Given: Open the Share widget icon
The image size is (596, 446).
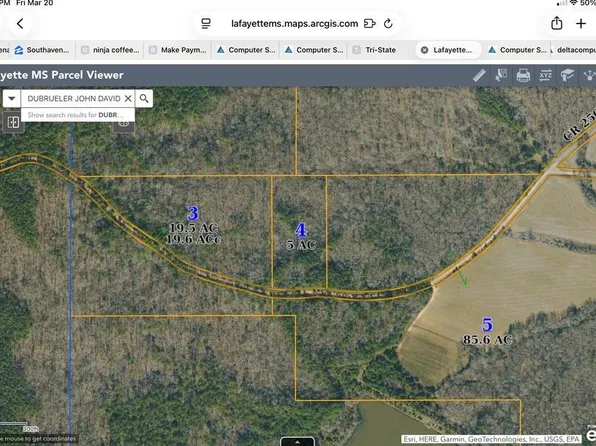Looking at the screenshot, I should (589, 75).
